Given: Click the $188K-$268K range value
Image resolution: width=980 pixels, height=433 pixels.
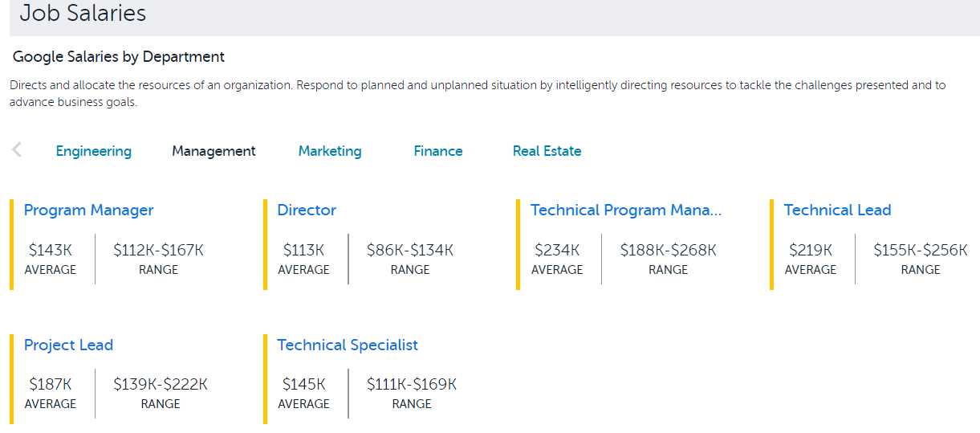Looking at the screenshot, I should (669, 251).
